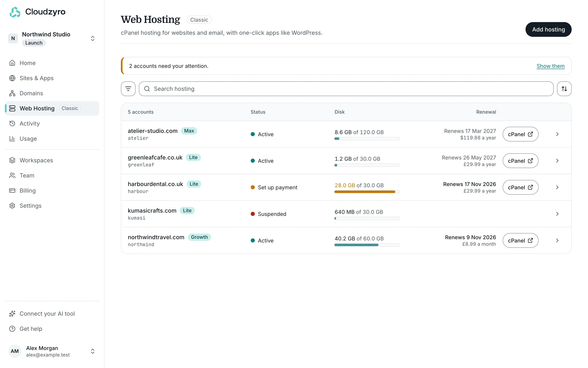Expand the kumasicrafts.com row chevron
588x368 pixels.
(x=557, y=214)
